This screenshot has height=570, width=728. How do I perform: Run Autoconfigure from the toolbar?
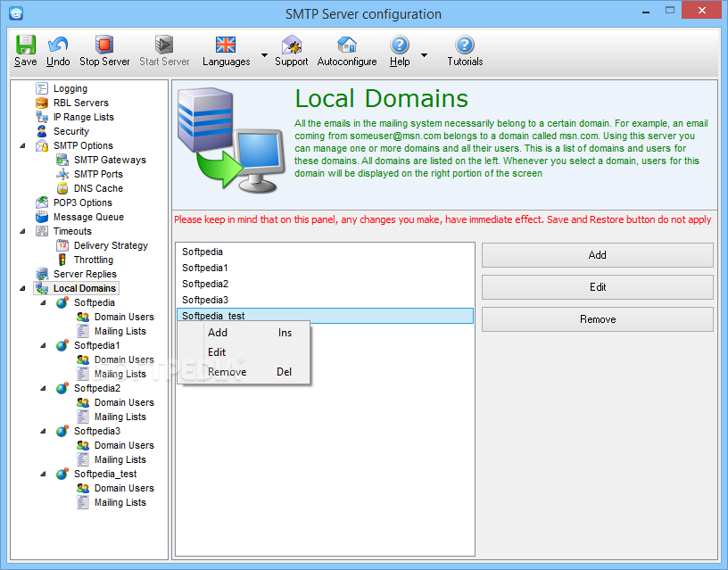click(347, 45)
